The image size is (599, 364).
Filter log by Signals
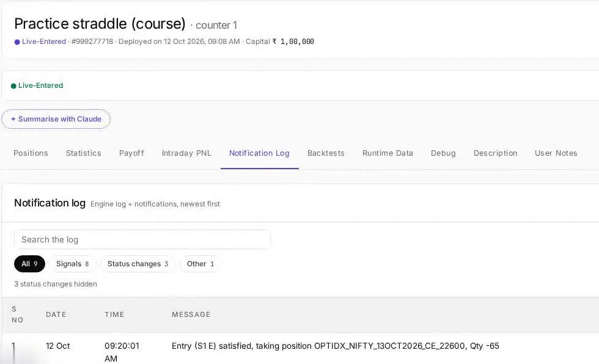point(72,264)
